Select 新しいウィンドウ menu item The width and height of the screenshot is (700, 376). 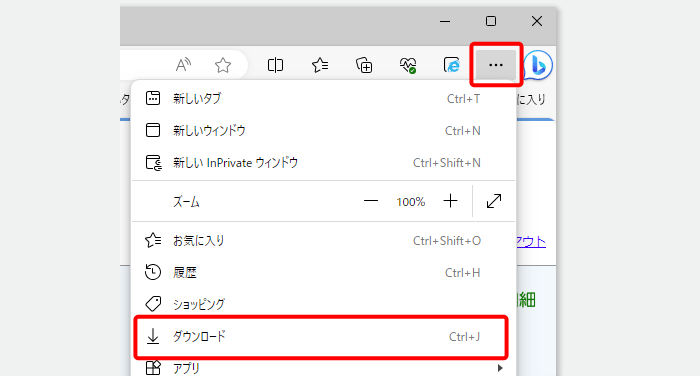(x=323, y=130)
